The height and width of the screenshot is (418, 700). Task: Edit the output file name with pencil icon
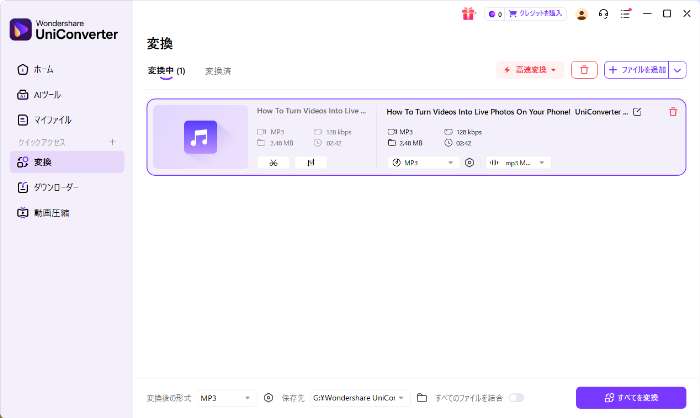637,112
